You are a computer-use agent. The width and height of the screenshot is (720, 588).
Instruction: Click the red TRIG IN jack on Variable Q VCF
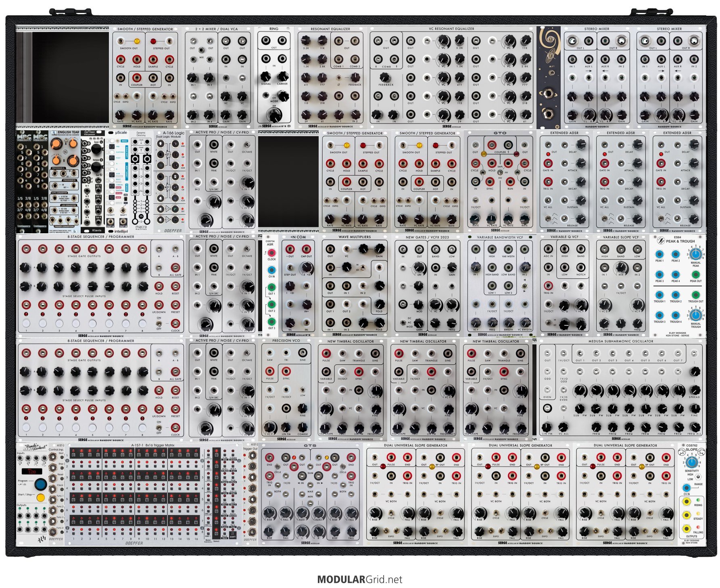coord(548,286)
